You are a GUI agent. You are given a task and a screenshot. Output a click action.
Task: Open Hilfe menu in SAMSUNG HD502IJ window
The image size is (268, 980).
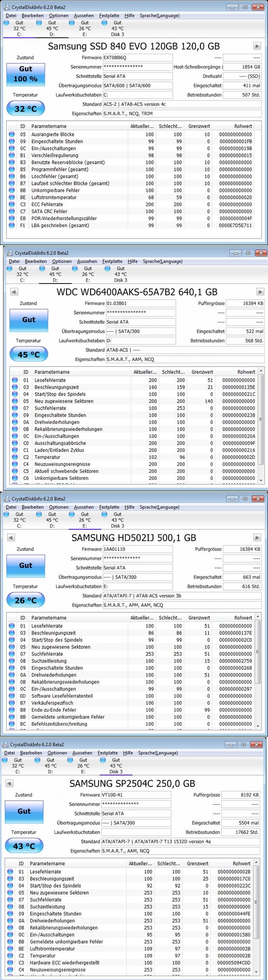pyautogui.click(x=130, y=507)
